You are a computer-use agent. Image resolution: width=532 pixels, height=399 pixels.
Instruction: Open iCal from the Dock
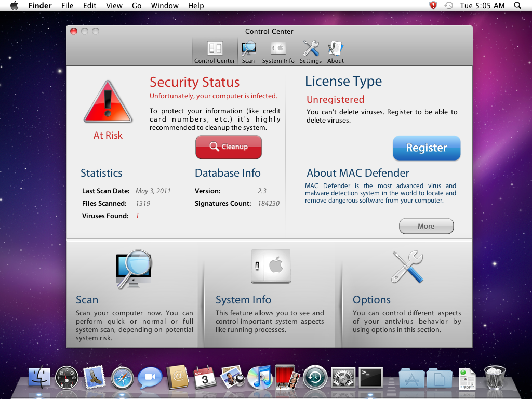205,377
